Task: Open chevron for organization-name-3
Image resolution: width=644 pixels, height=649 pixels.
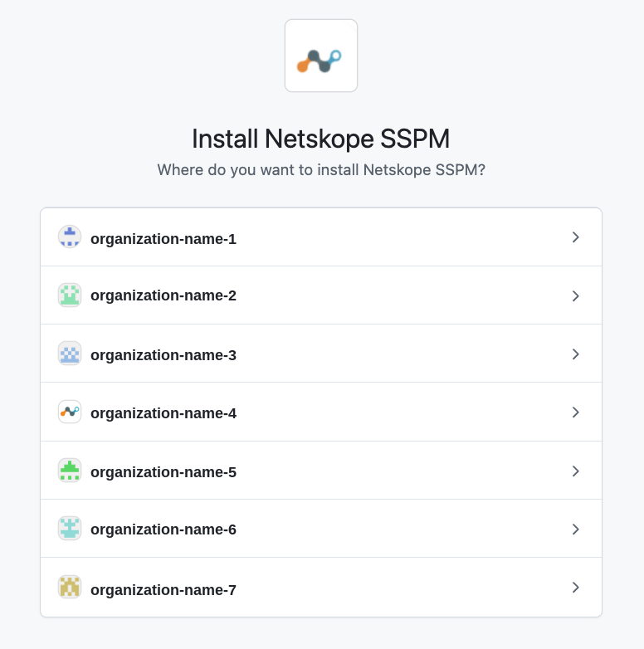Action: pos(575,354)
